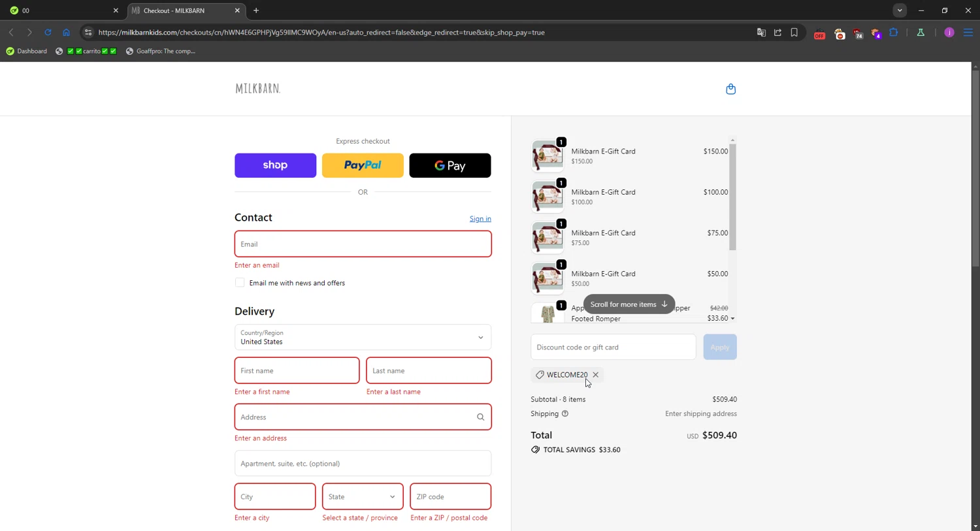
Task: Reload the checkout page
Action: (x=48, y=32)
